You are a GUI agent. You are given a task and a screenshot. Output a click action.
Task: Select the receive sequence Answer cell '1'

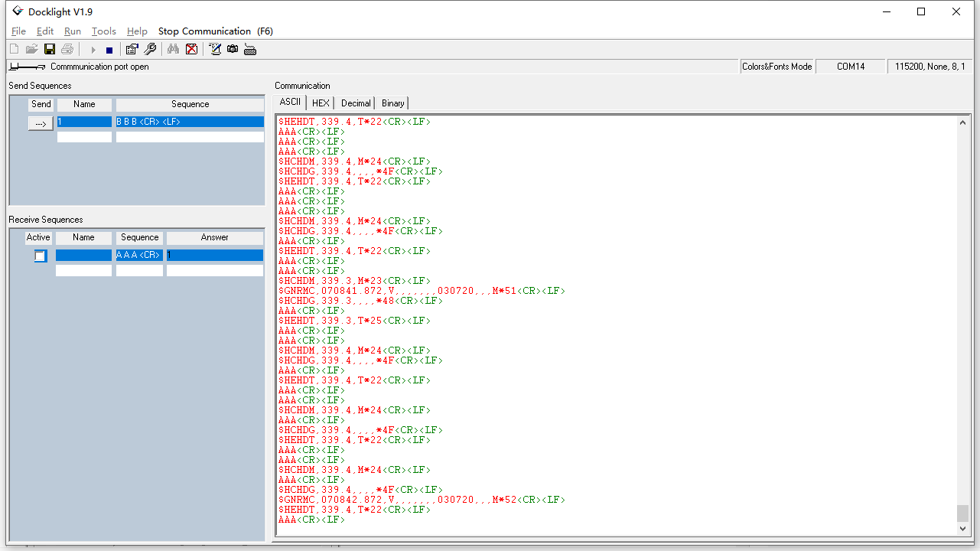215,255
